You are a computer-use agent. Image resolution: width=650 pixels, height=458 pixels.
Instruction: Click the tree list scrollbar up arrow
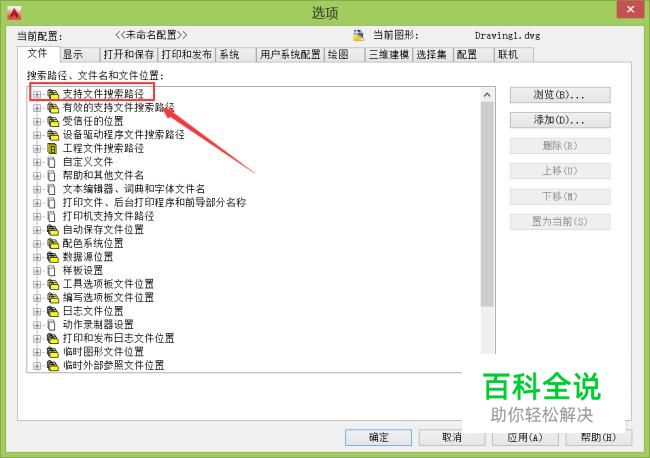(488, 95)
